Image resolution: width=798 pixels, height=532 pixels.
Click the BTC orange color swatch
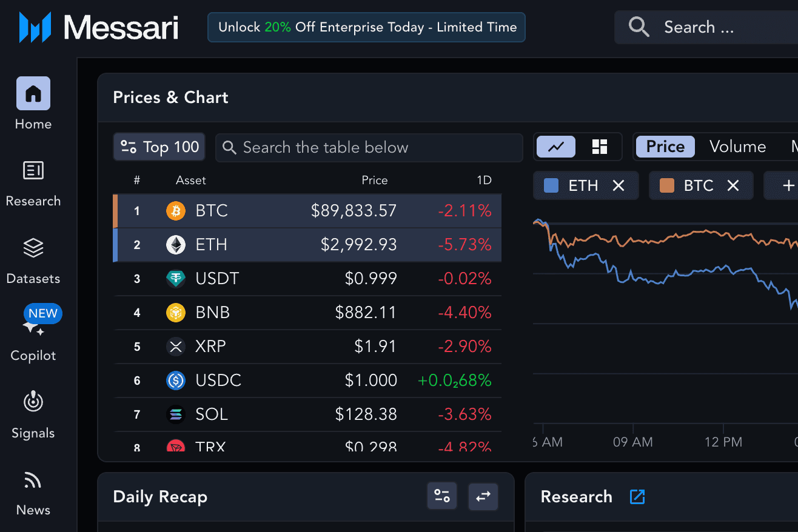click(x=666, y=185)
